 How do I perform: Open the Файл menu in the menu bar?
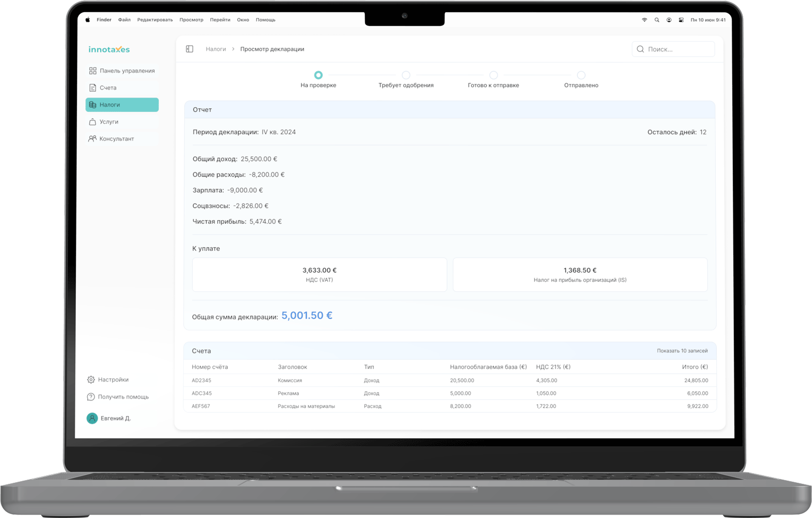124,20
